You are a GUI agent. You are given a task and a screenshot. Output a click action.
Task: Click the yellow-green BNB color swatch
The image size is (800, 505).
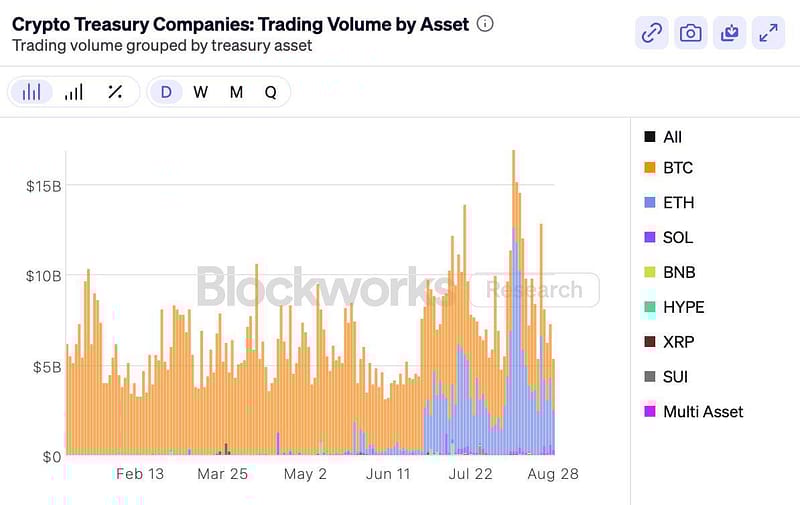tap(649, 272)
